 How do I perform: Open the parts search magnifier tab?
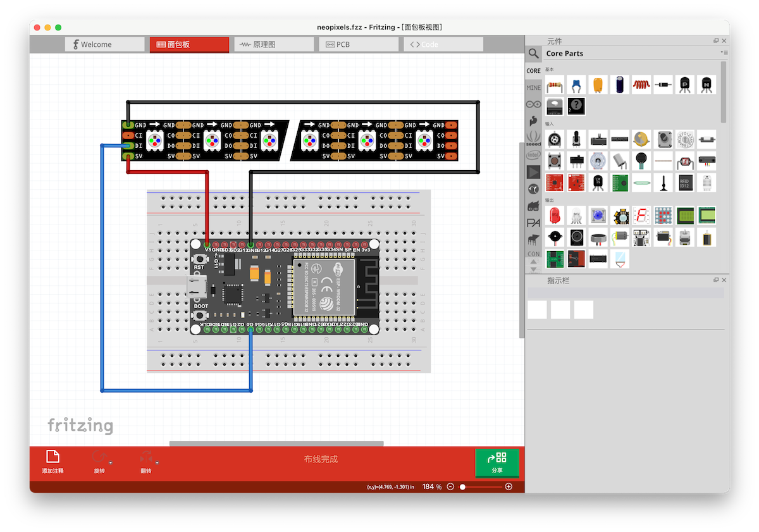[534, 54]
